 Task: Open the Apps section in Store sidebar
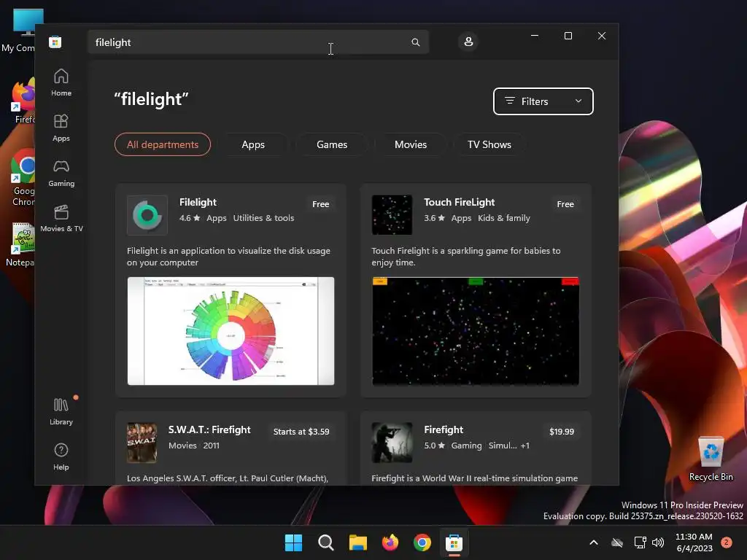click(x=61, y=128)
